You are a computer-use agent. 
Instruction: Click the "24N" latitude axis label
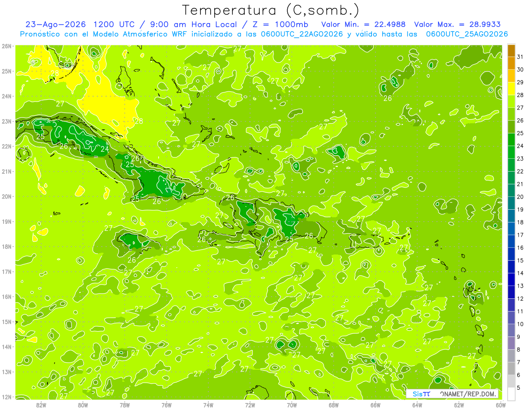[x=7, y=96]
